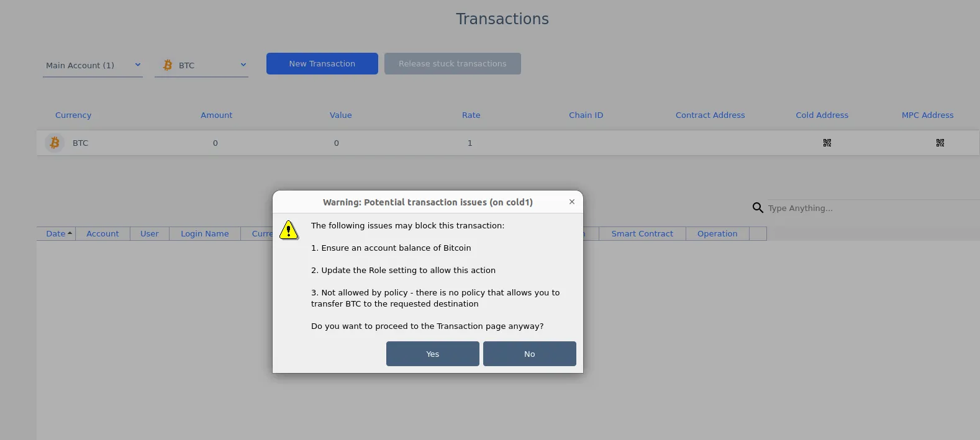
Task: Click the Amount column header
Action: click(217, 115)
